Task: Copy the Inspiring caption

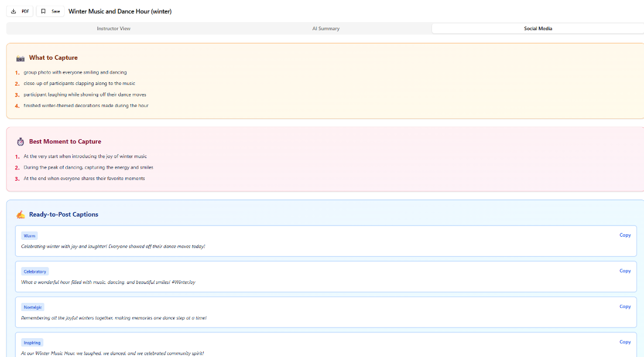Action: (x=625, y=342)
